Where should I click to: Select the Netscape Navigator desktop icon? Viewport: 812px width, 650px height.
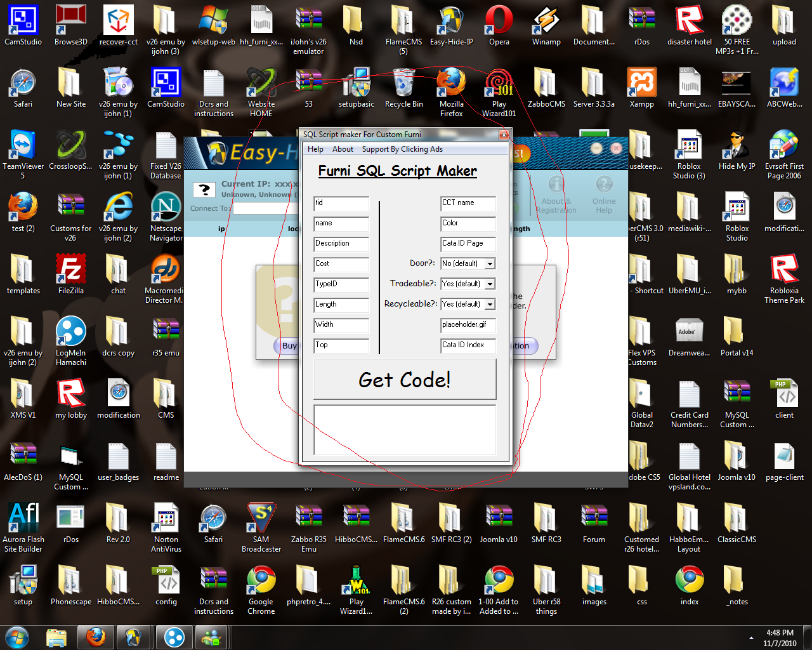(x=166, y=218)
